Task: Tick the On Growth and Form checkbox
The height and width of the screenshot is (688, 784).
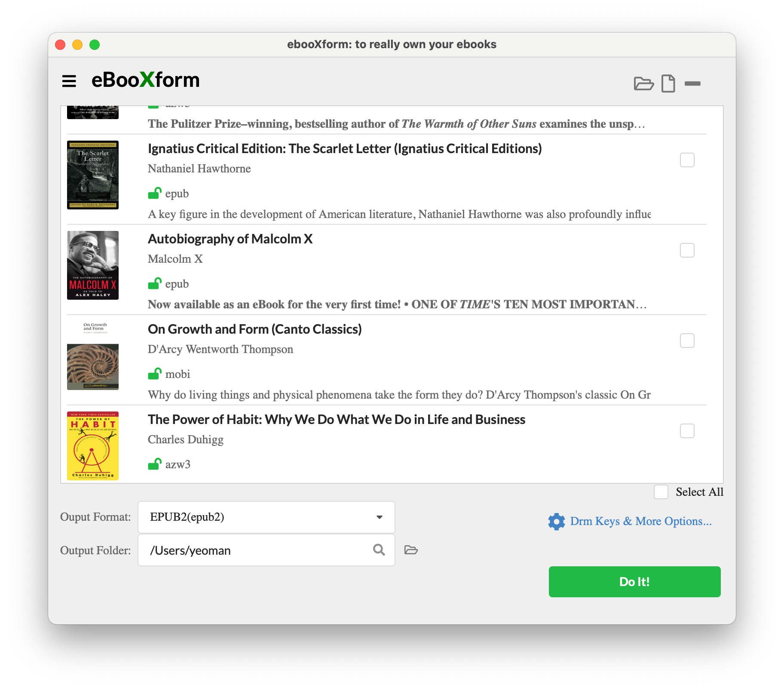Action: click(687, 341)
